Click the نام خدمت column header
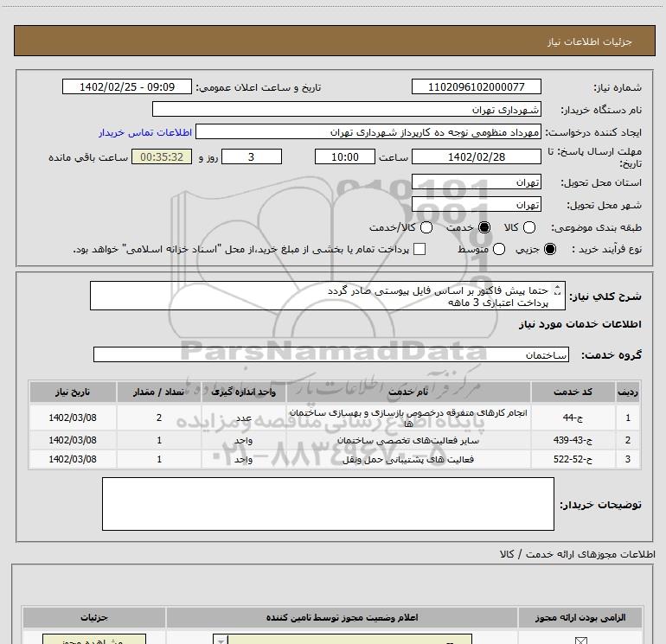This screenshot has height=644, width=666. (408, 392)
